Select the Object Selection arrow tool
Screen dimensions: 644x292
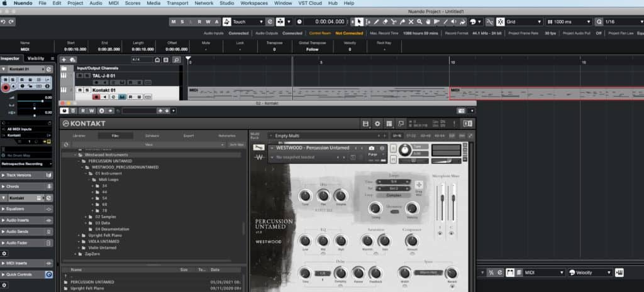point(359,22)
